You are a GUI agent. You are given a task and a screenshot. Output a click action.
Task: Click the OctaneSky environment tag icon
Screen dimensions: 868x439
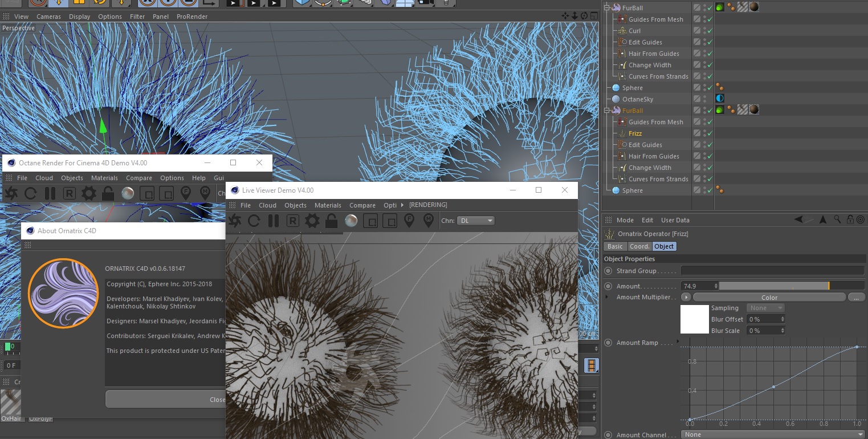coord(720,99)
